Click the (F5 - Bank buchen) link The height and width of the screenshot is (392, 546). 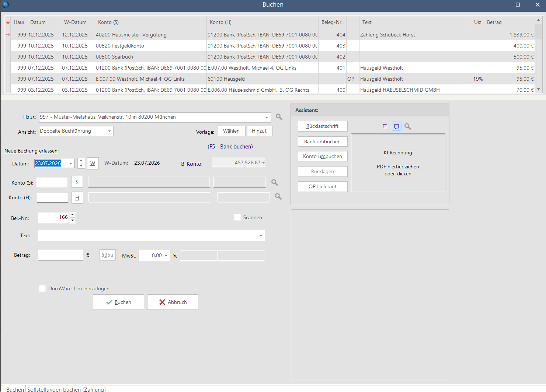point(230,147)
